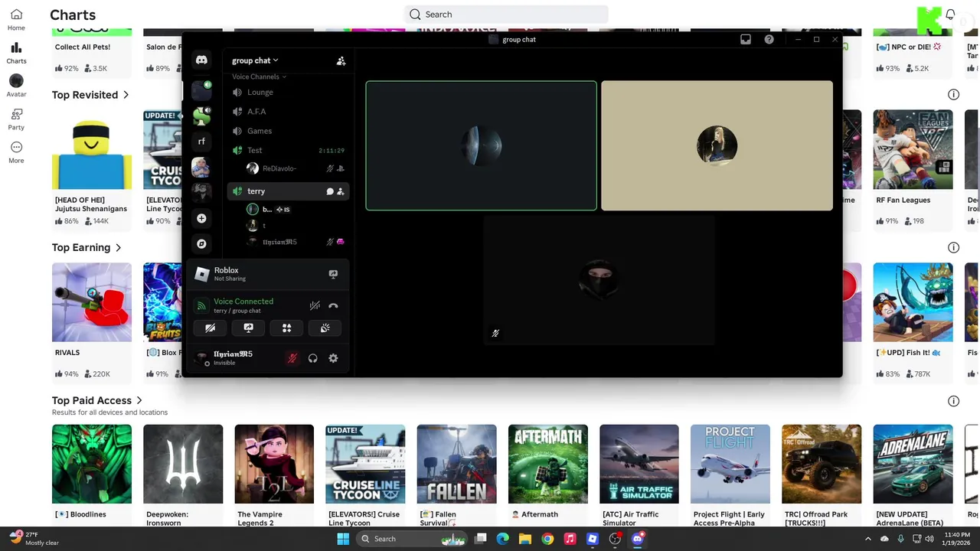Open Roblox notifications bell
The image size is (980, 551).
(x=950, y=15)
